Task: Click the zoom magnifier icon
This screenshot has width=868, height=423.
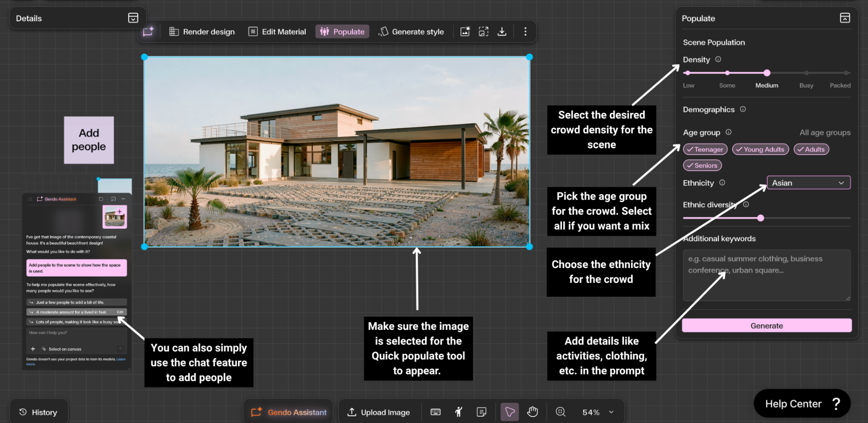Action: point(561,412)
